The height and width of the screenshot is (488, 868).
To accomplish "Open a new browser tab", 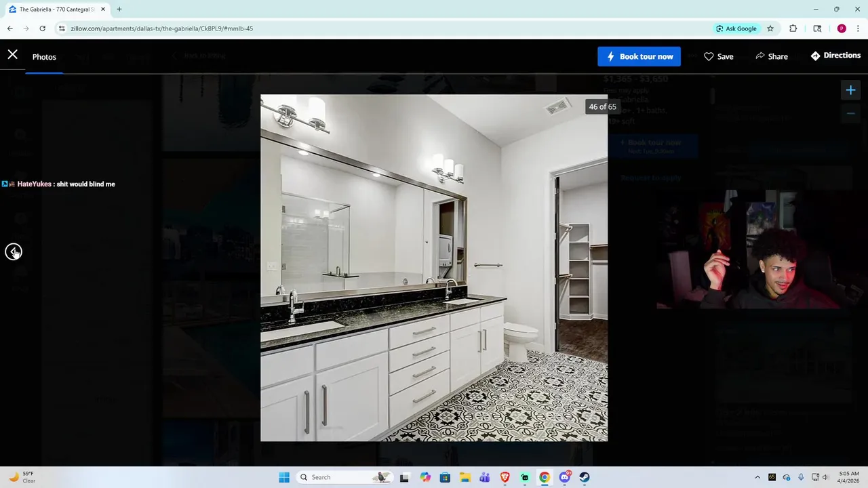I will tap(119, 9).
